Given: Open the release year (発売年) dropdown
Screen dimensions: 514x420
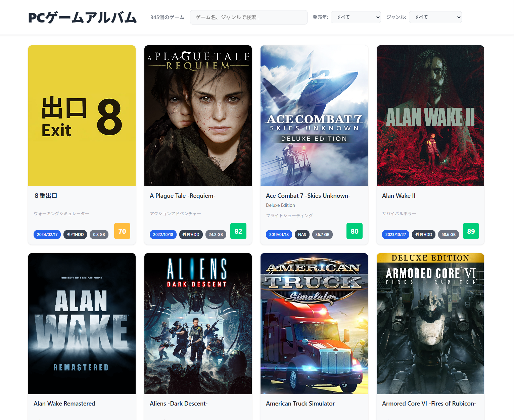Looking at the screenshot, I should tap(356, 17).
